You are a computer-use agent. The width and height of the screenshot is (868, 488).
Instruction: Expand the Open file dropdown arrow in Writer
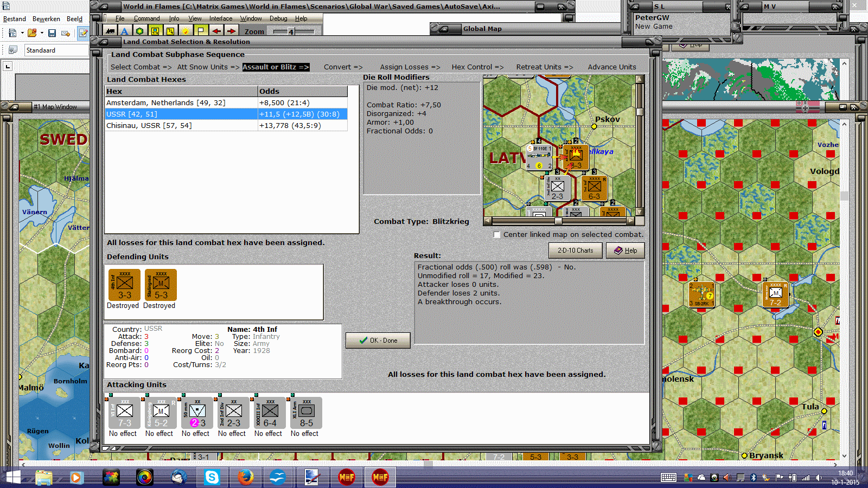click(x=42, y=33)
